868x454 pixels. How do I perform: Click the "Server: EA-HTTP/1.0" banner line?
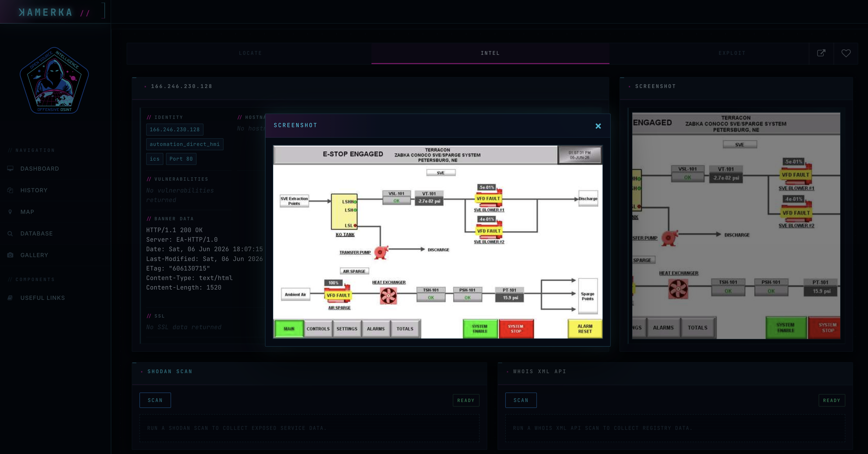click(x=182, y=240)
